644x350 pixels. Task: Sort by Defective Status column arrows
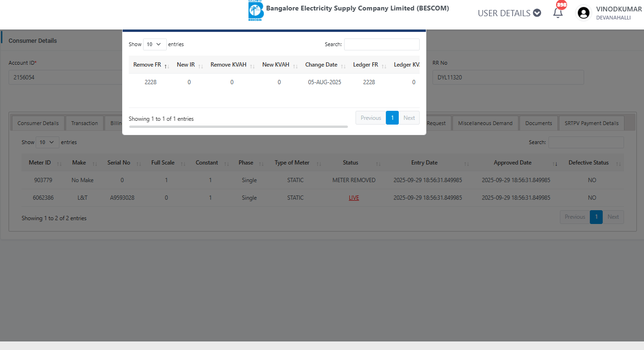618,163
